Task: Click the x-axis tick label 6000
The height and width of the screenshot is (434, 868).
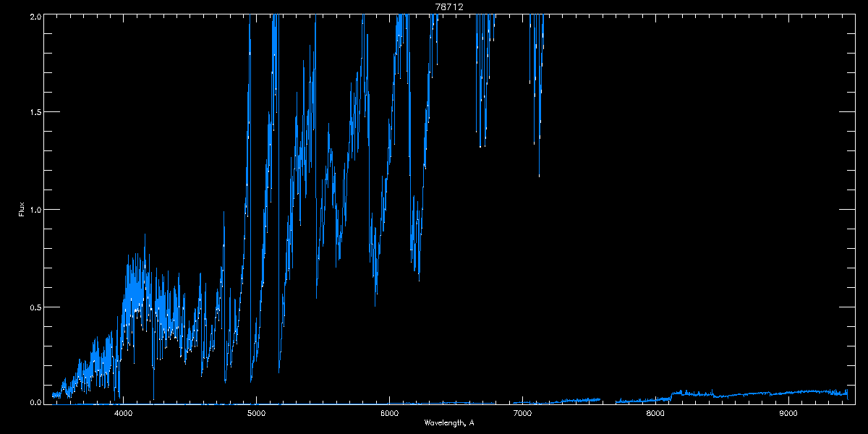Action: point(389,413)
